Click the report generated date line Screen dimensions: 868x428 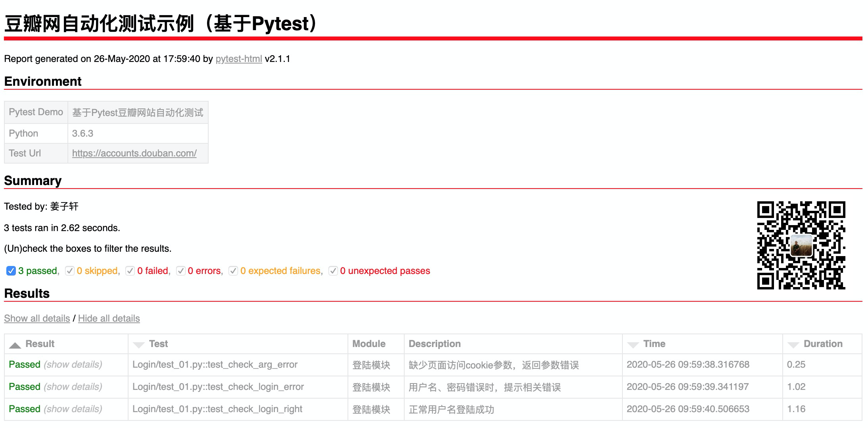coord(147,59)
